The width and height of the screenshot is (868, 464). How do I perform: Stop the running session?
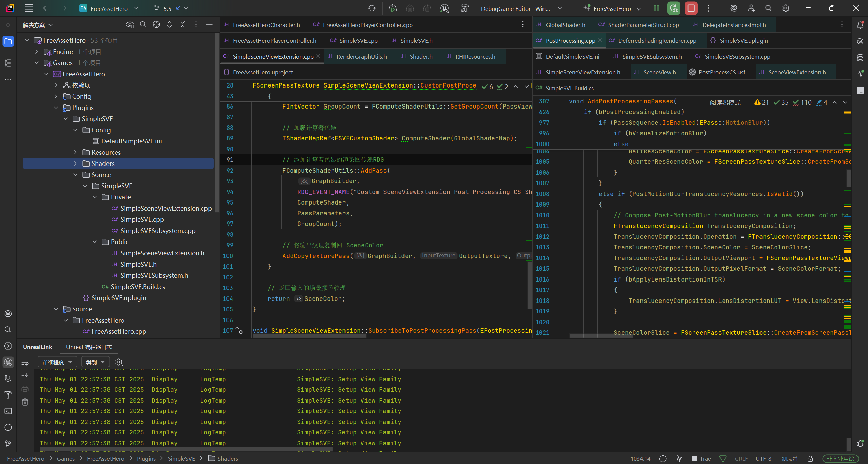[x=691, y=8]
